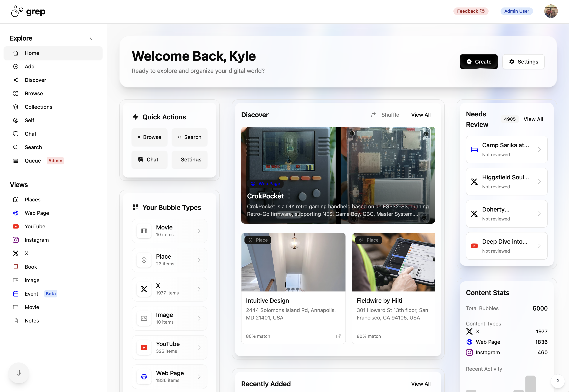
Task: Click the Event calendar icon
Action: coord(16,294)
